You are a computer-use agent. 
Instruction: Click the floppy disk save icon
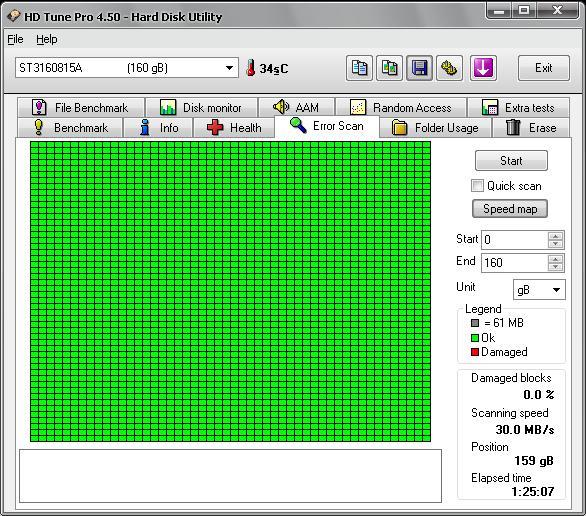pyautogui.click(x=419, y=68)
